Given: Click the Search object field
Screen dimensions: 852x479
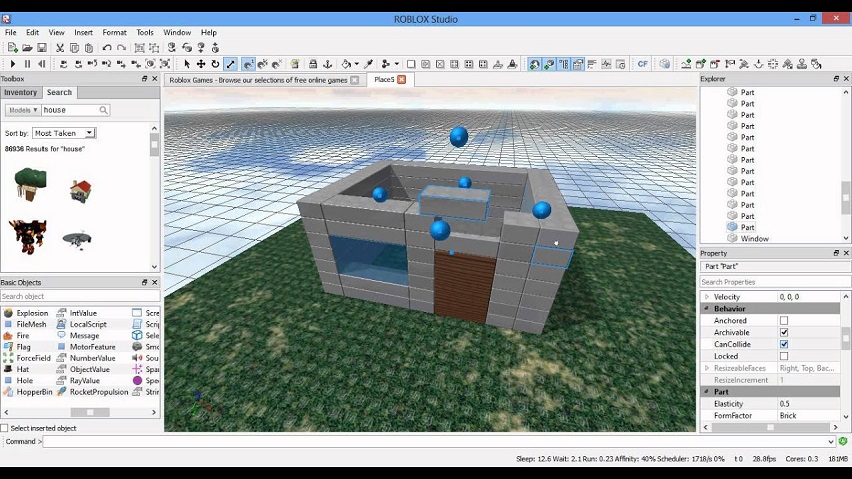Looking at the screenshot, I should [x=80, y=296].
